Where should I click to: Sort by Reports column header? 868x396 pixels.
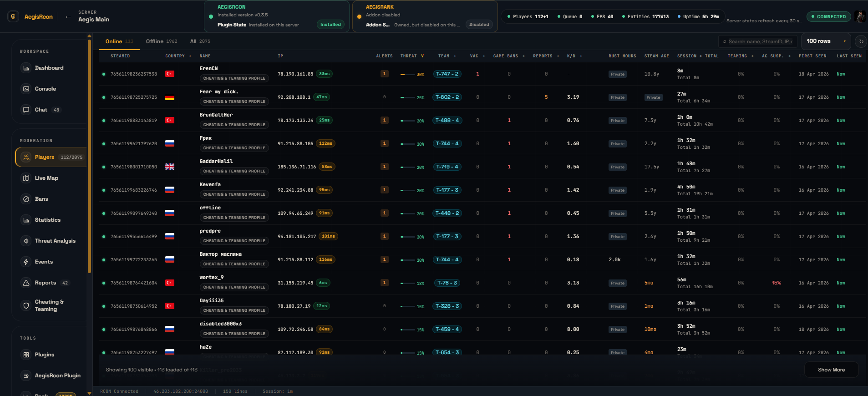tap(546, 56)
